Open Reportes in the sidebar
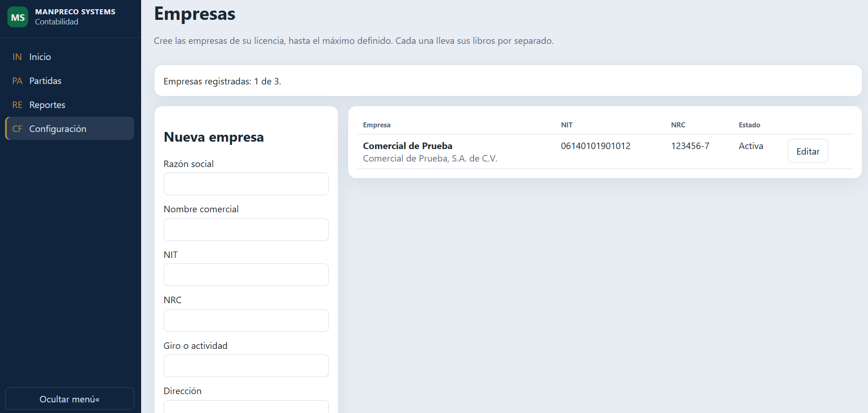This screenshot has height=413, width=868. 70,105
